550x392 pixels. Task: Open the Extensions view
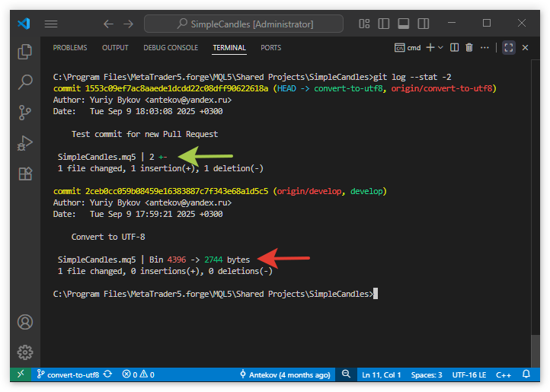coord(25,174)
